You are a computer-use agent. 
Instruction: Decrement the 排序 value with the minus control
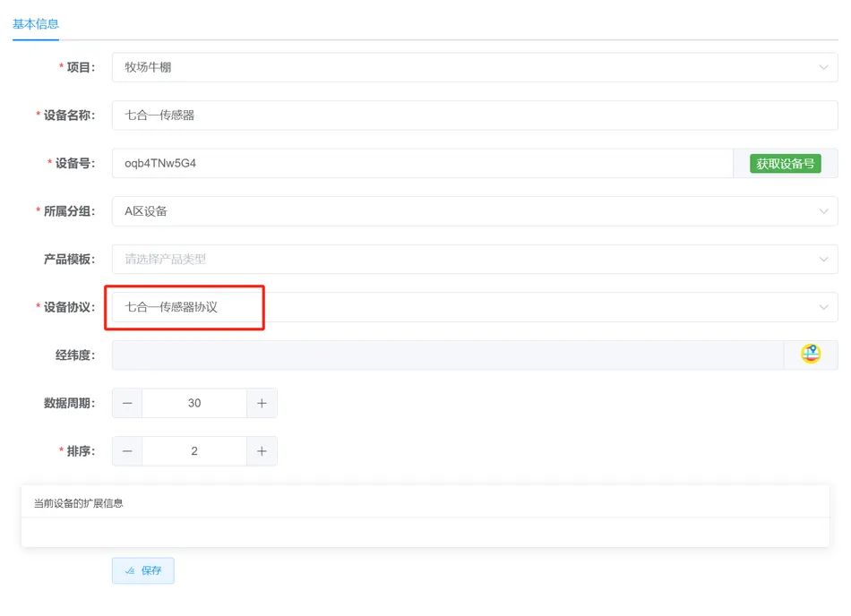[x=126, y=450]
